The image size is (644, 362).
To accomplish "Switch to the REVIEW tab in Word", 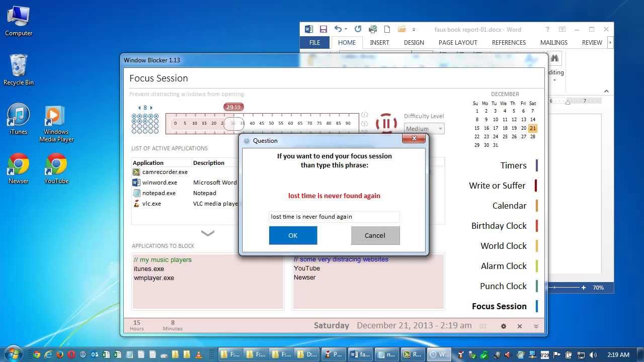I will [x=592, y=43].
